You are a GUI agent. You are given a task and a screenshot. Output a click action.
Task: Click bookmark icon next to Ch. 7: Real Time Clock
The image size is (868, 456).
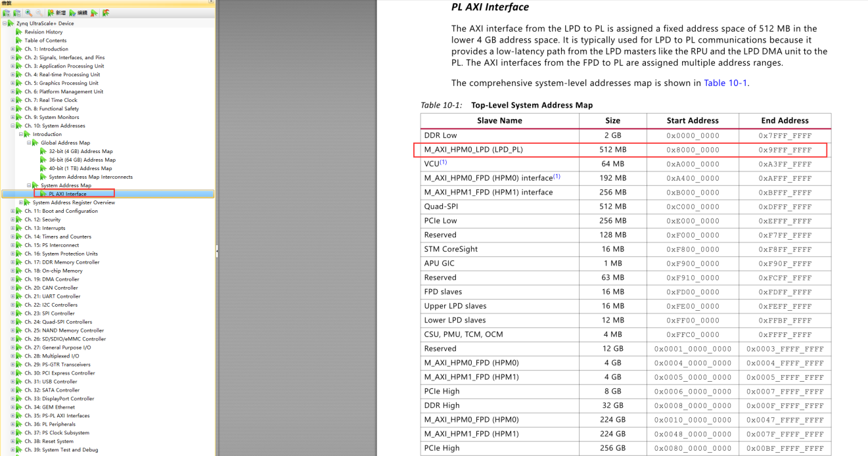tap(19, 100)
